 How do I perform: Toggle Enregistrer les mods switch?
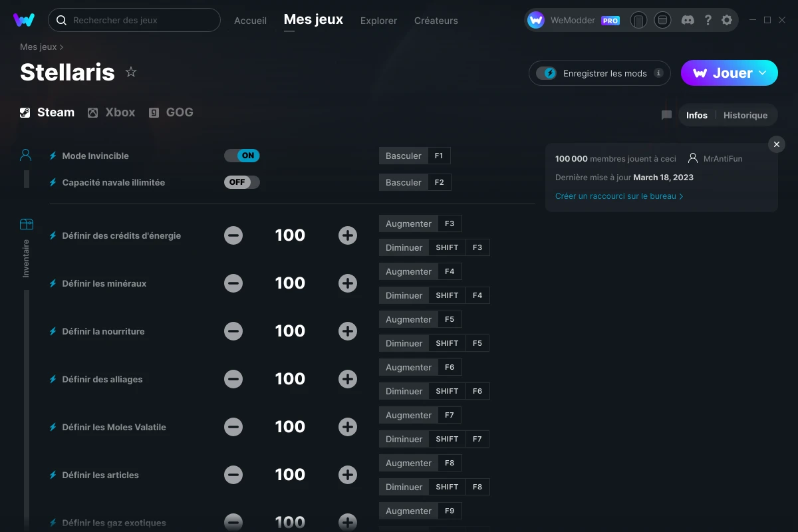(547, 73)
